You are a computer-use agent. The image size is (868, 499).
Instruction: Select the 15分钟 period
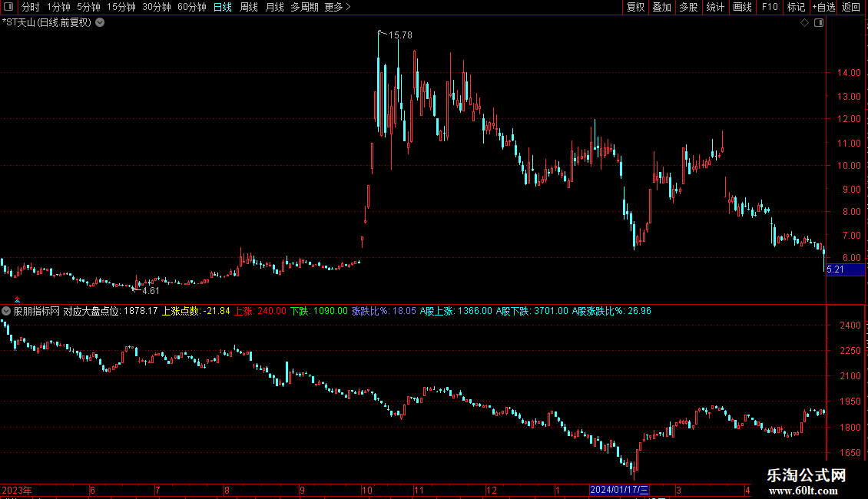point(121,7)
